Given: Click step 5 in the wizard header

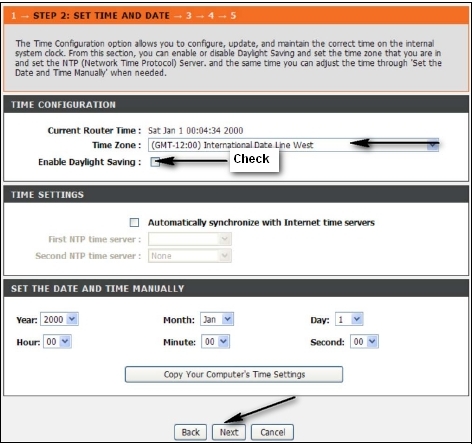Looking at the screenshot, I should coord(233,16).
